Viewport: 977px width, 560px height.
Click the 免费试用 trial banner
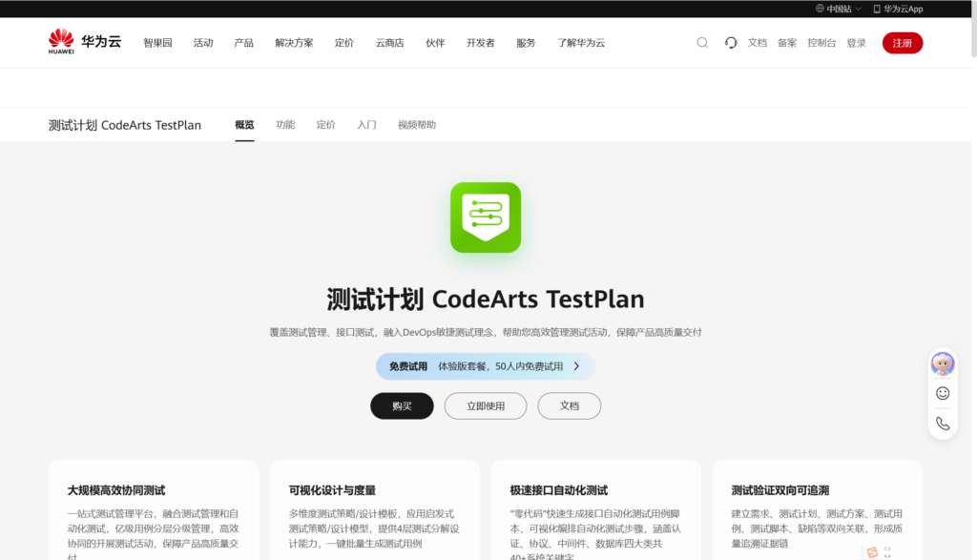click(x=486, y=366)
